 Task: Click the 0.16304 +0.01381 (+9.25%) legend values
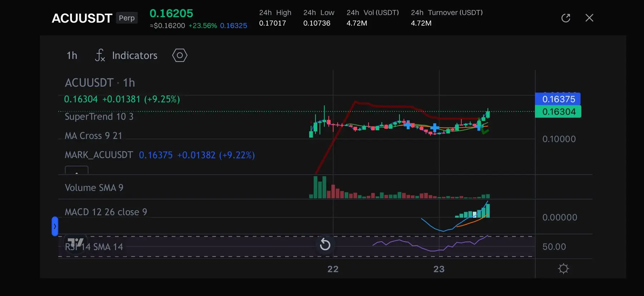point(122,99)
